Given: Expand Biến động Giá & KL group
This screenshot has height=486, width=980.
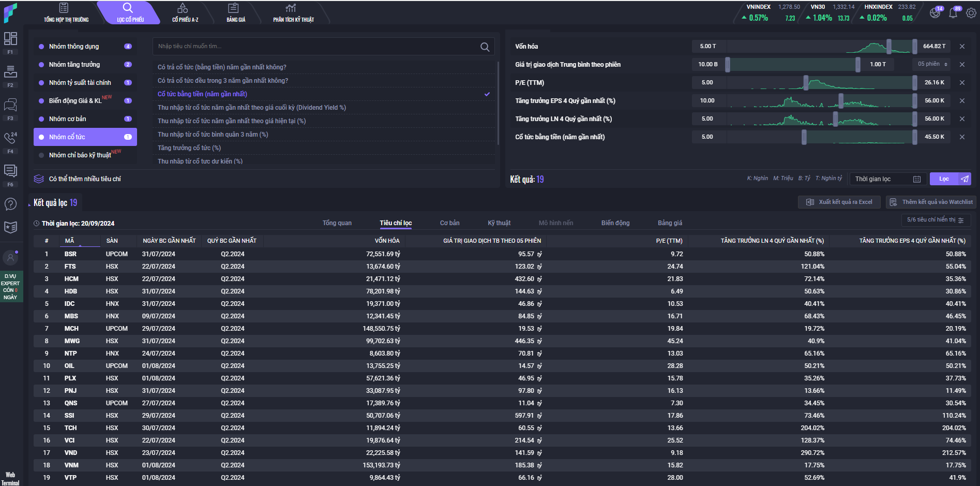Looking at the screenshot, I should coord(85,101).
